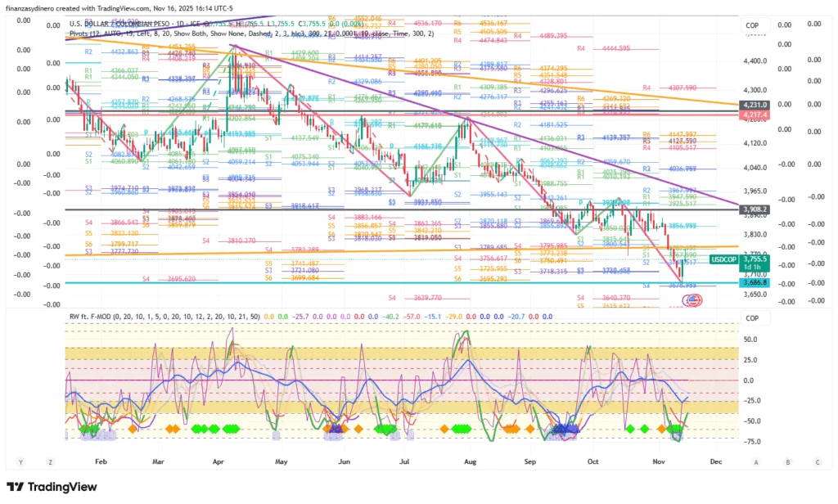Click the Z scale marker on time axis
This screenshot has width=838, height=504.
pos(50,461)
